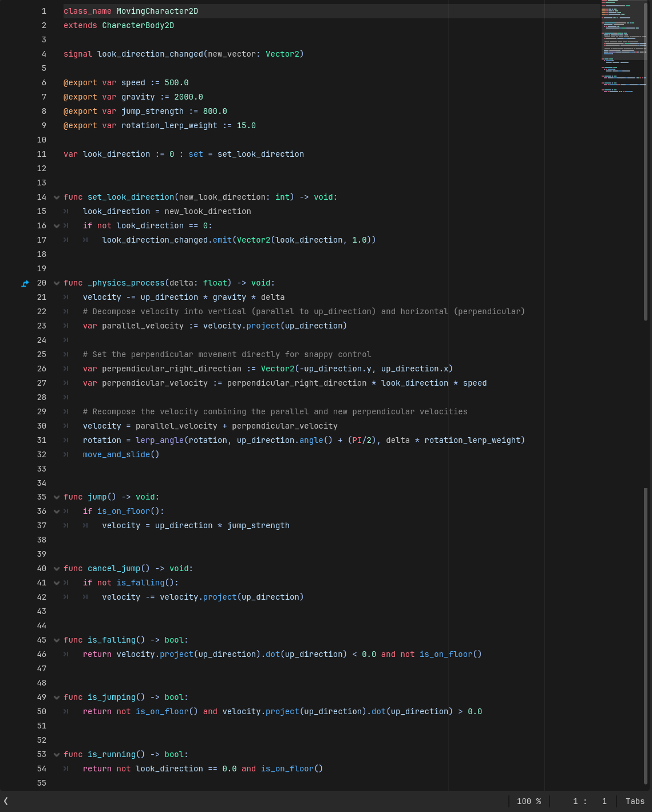652x812 pixels.
Task: Click line number 1 in the gutter
Action: pos(44,11)
